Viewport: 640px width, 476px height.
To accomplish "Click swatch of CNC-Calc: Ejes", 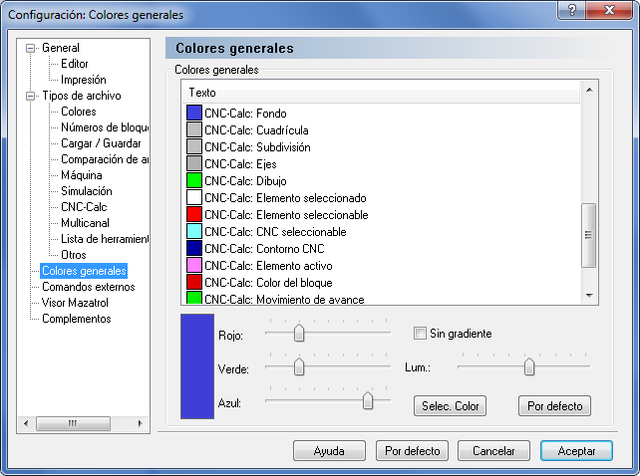I will point(194,164).
